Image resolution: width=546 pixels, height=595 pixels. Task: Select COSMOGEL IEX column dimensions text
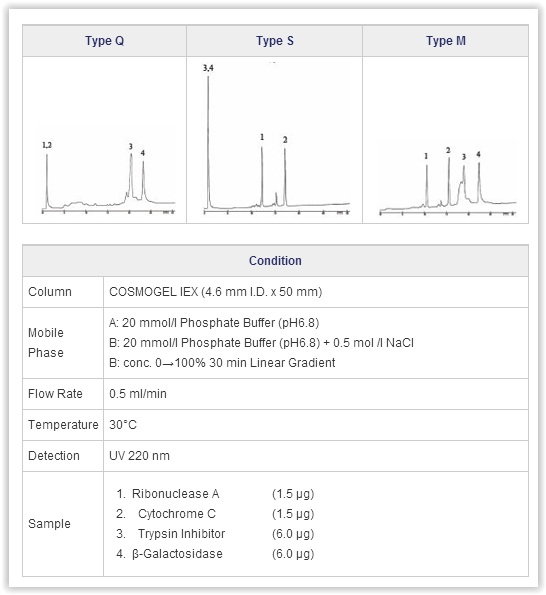click(216, 292)
